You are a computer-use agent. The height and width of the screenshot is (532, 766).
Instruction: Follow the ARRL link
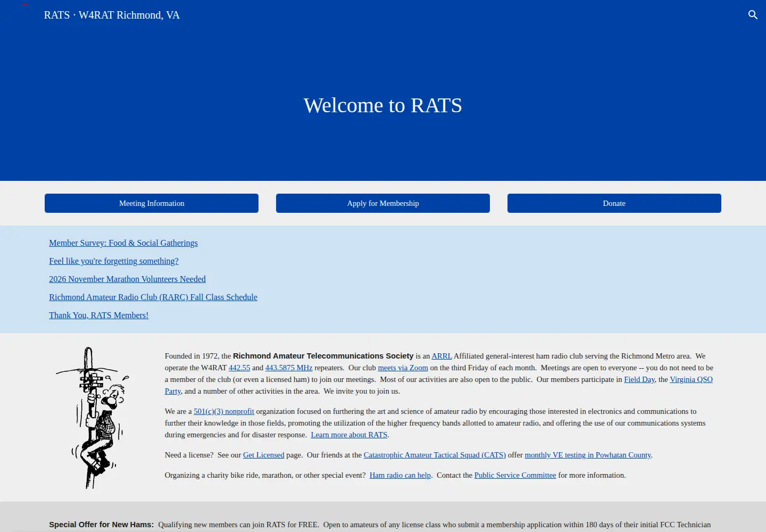tap(442, 356)
